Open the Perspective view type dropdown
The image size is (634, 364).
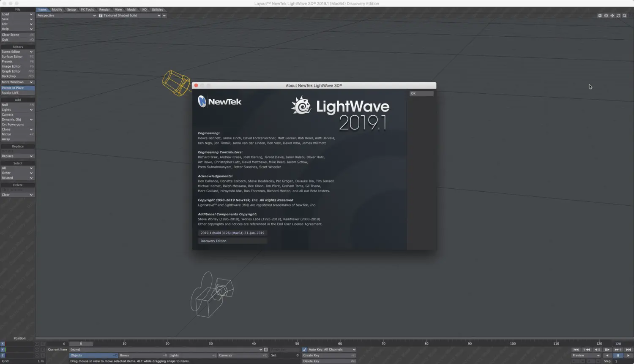66,16
